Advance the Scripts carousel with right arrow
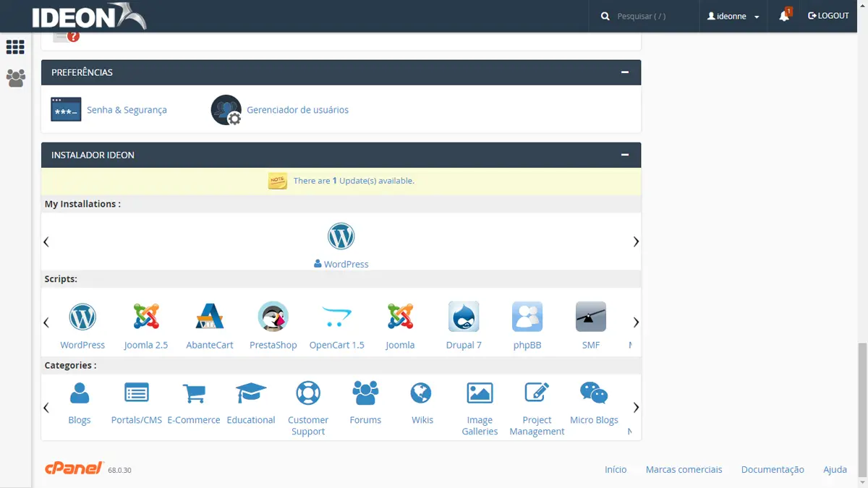The image size is (868, 488). click(x=635, y=322)
